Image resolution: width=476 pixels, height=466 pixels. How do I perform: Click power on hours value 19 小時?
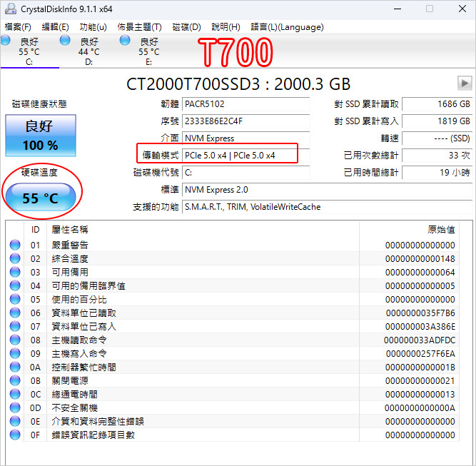(x=437, y=173)
